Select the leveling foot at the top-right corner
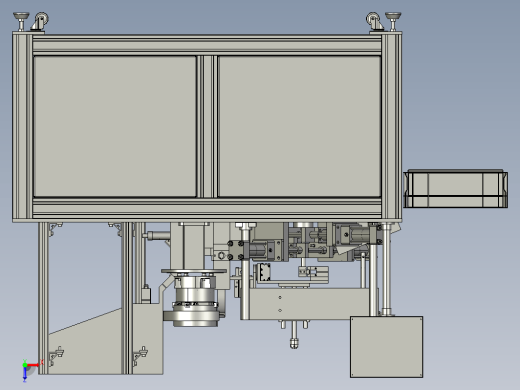The height and width of the screenshot is (390, 520). tap(393, 21)
